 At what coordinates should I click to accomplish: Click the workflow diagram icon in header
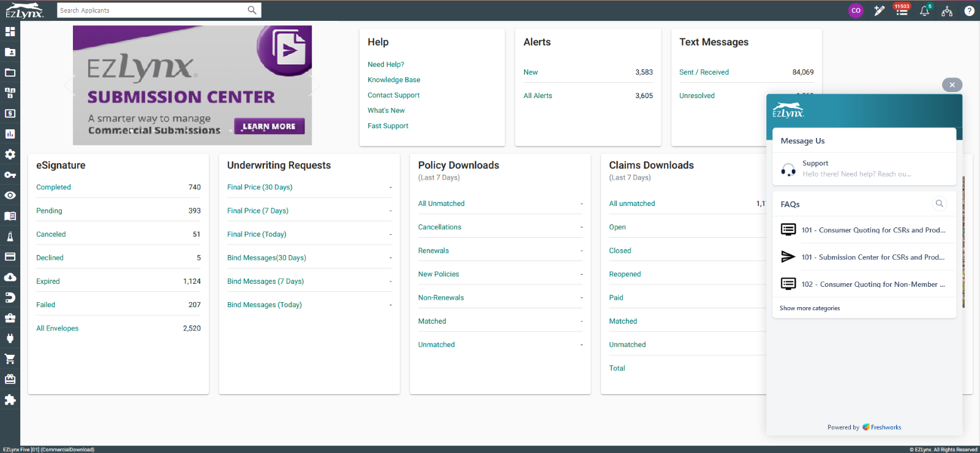click(947, 10)
